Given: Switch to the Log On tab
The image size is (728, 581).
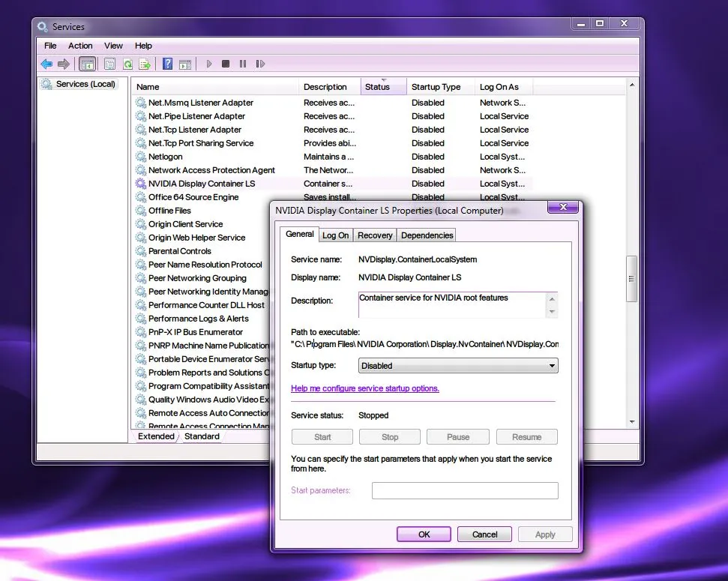Looking at the screenshot, I should (x=336, y=235).
